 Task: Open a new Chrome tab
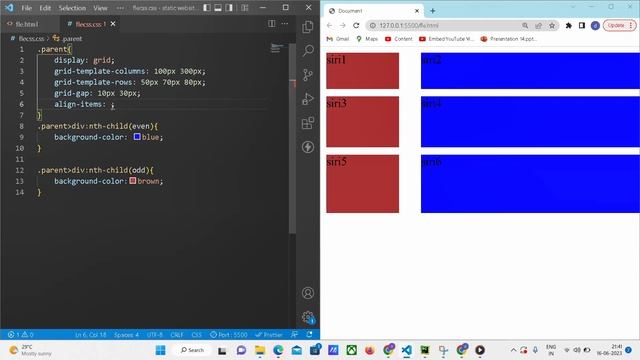pos(432,11)
